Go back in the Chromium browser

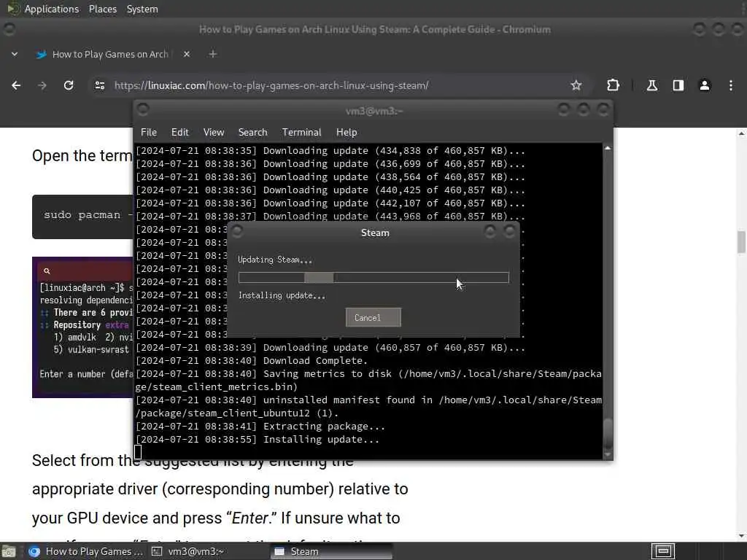[x=16, y=85]
